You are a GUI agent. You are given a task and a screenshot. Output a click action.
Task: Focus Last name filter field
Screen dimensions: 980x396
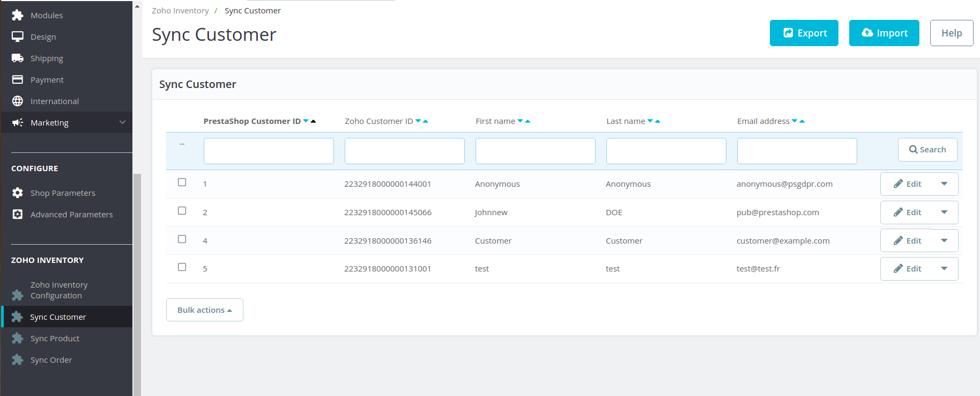coord(666,151)
